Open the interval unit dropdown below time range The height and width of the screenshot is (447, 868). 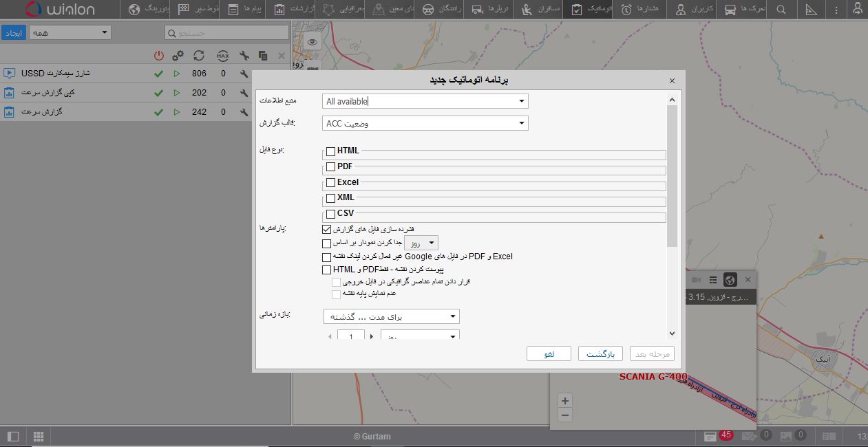(420, 336)
